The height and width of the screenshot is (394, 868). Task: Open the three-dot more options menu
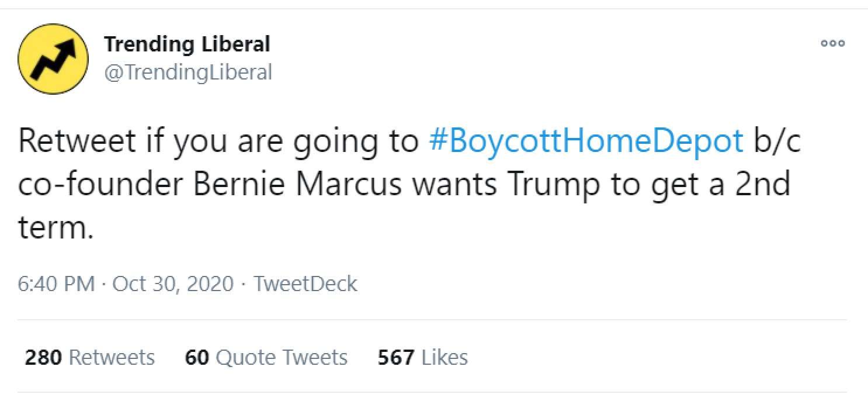click(x=832, y=43)
